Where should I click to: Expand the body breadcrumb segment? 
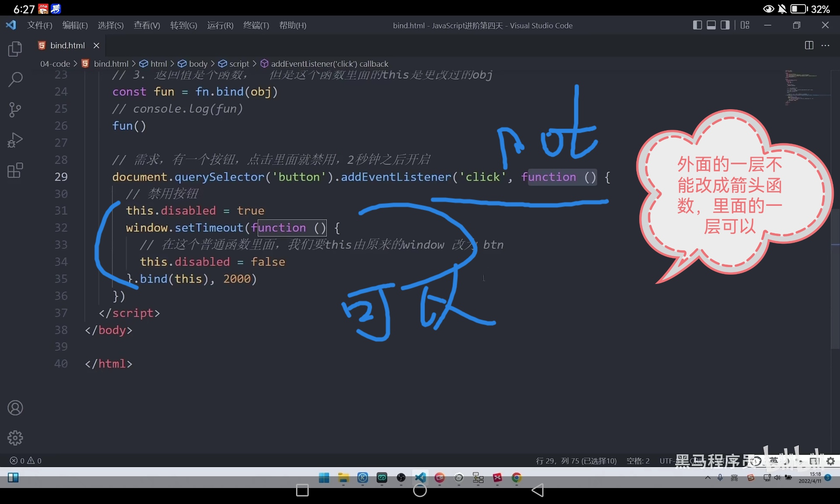(x=198, y=64)
